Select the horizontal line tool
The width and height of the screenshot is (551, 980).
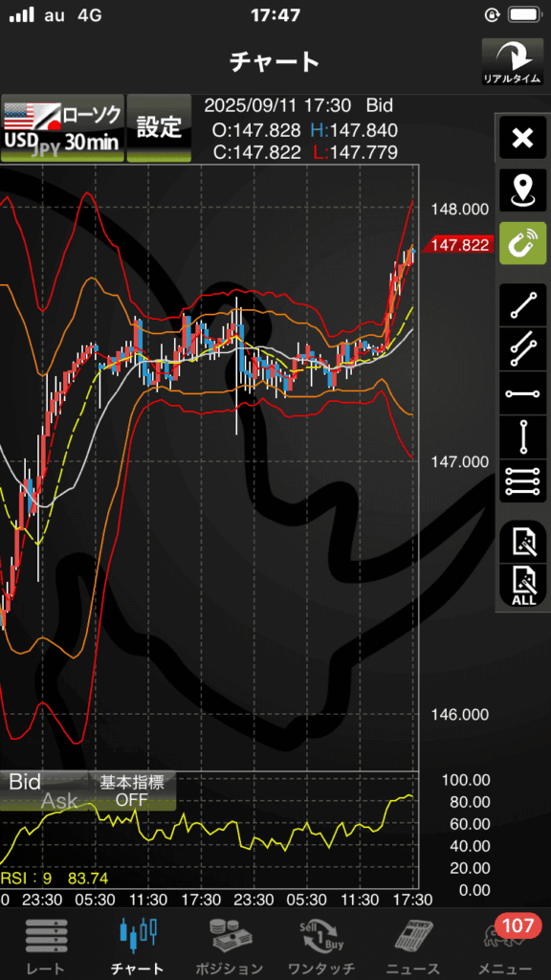tap(522, 393)
